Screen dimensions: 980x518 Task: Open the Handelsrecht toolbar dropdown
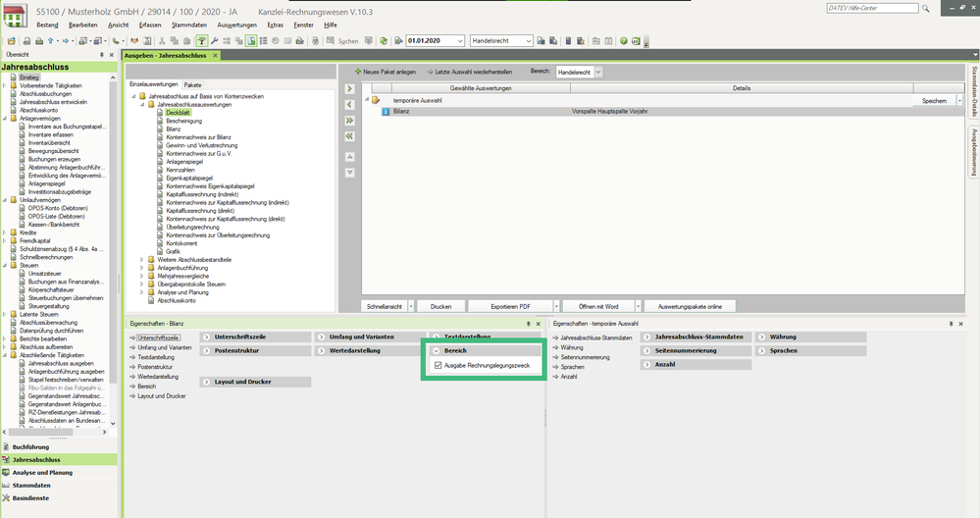coord(528,40)
